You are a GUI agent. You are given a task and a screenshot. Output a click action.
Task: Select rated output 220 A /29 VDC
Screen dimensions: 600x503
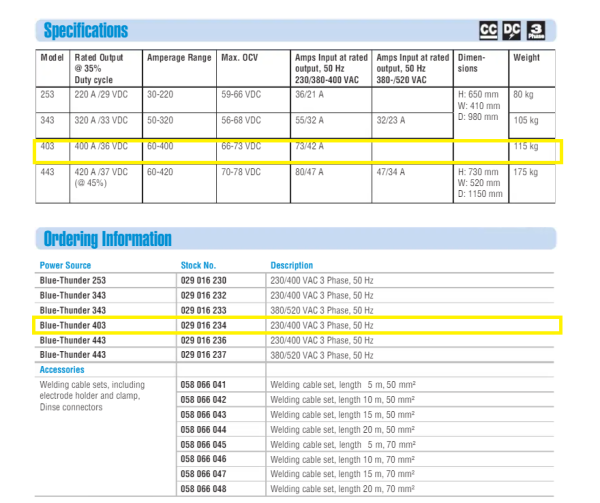coord(101,94)
